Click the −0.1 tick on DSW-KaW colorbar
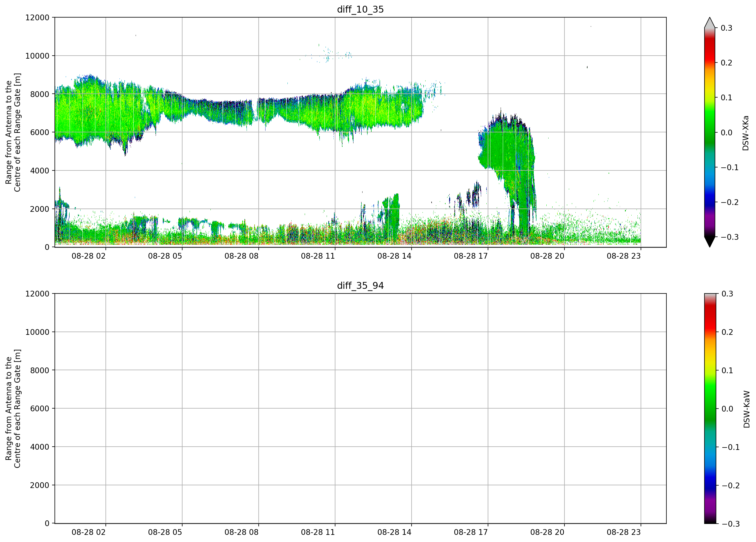The image size is (756, 542). [x=730, y=447]
